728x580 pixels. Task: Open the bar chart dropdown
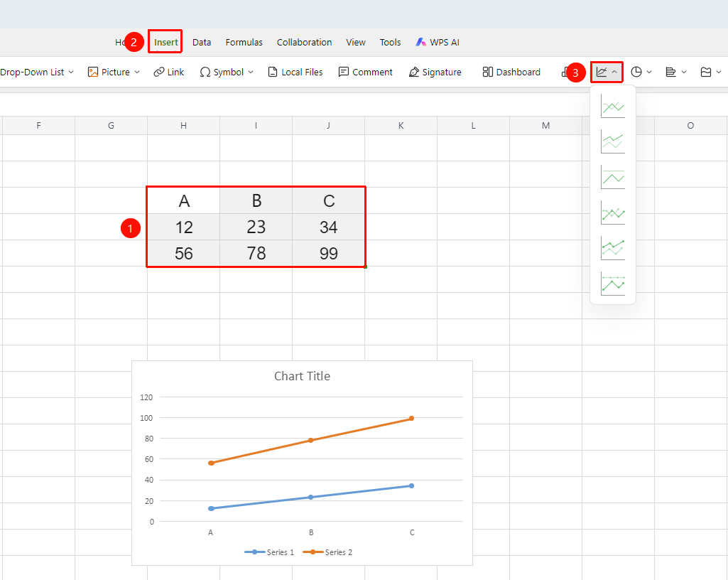click(x=675, y=72)
